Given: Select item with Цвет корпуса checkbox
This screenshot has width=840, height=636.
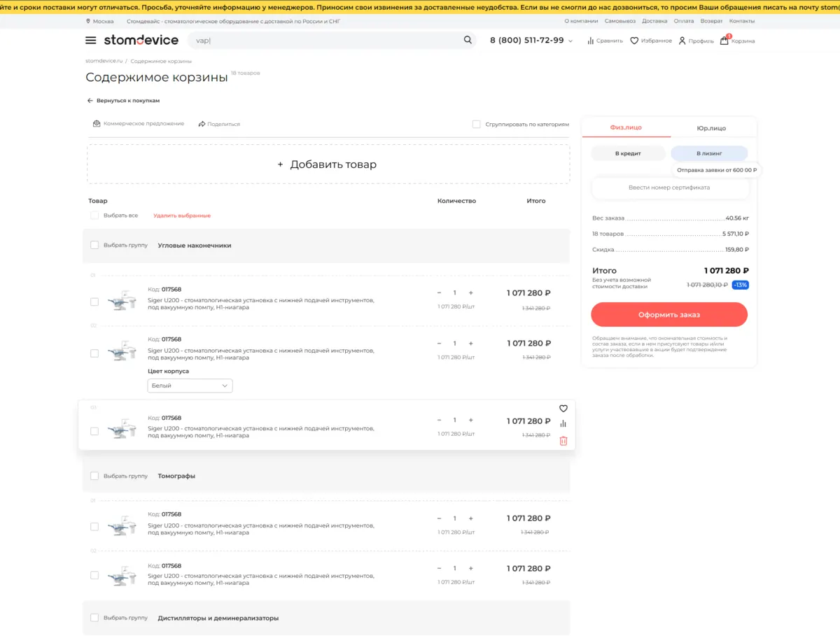Looking at the screenshot, I should pos(94,353).
